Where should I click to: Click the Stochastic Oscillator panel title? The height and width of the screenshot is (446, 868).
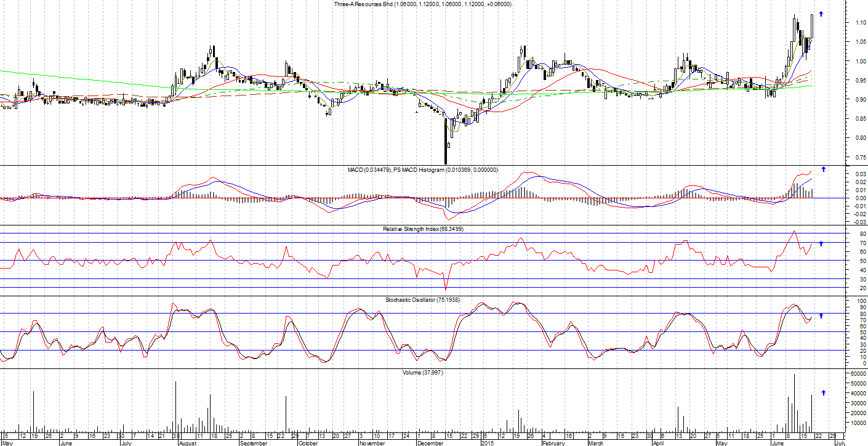click(422, 299)
